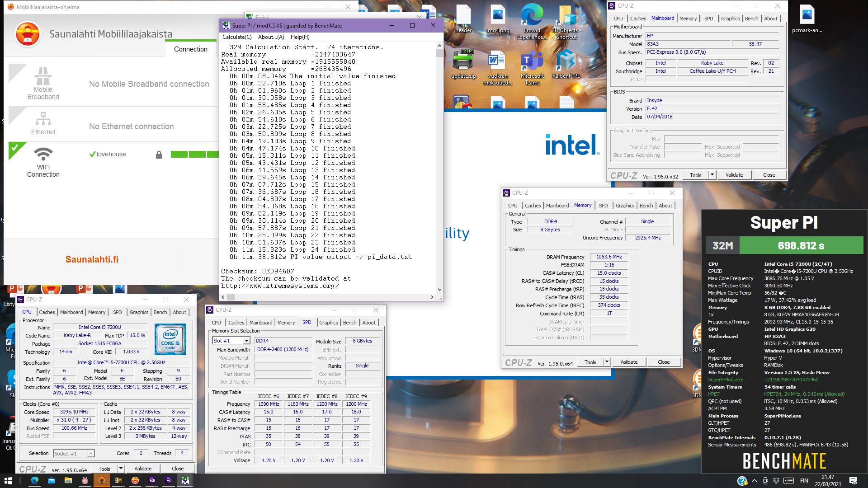Click the help tray icon with warning badge

point(742,481)
